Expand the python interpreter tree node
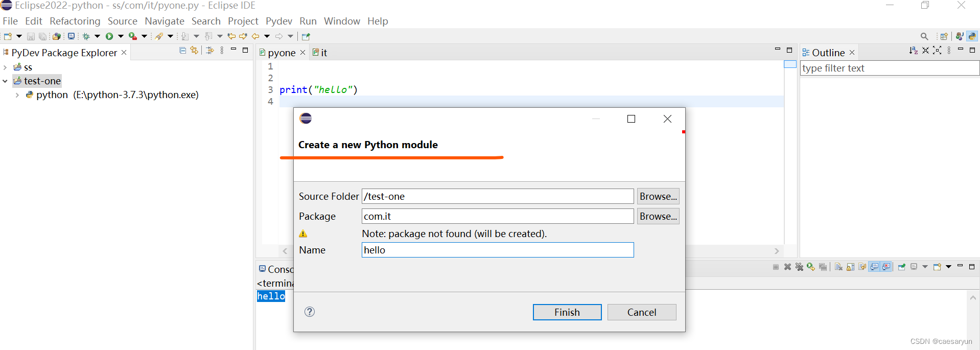The width and height of the screenshot is (980, 350). (17, 95)
